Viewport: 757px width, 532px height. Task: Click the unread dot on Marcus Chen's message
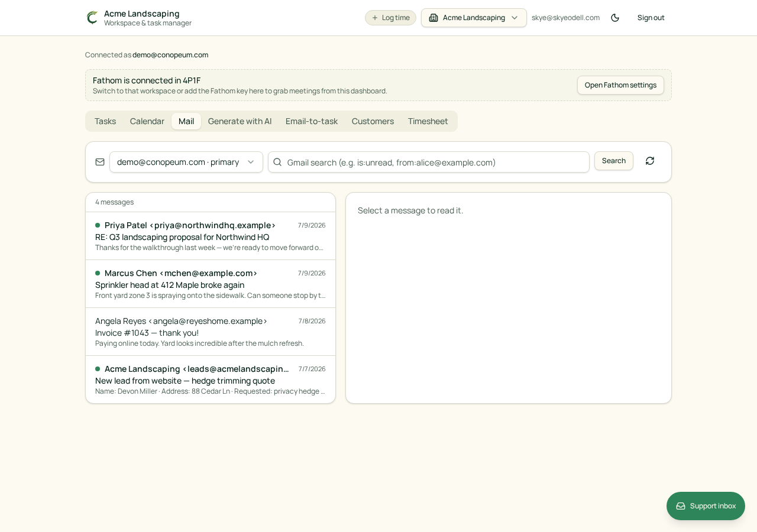pos(98,273)
